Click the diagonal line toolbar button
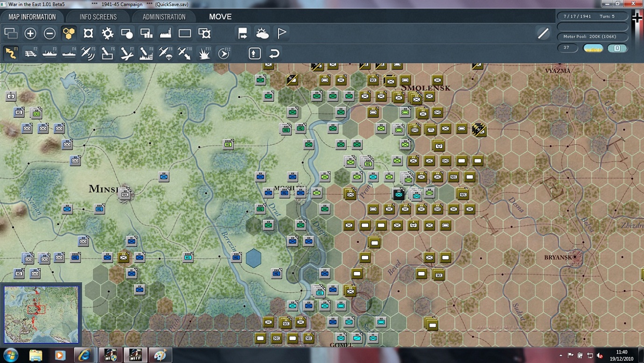 point(543,33)
